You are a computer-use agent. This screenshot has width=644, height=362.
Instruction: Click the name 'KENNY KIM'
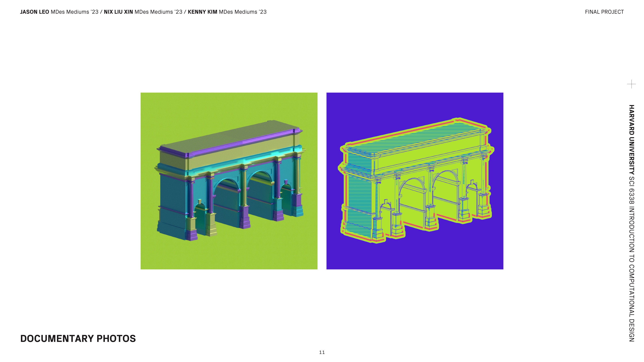[202, 12]
